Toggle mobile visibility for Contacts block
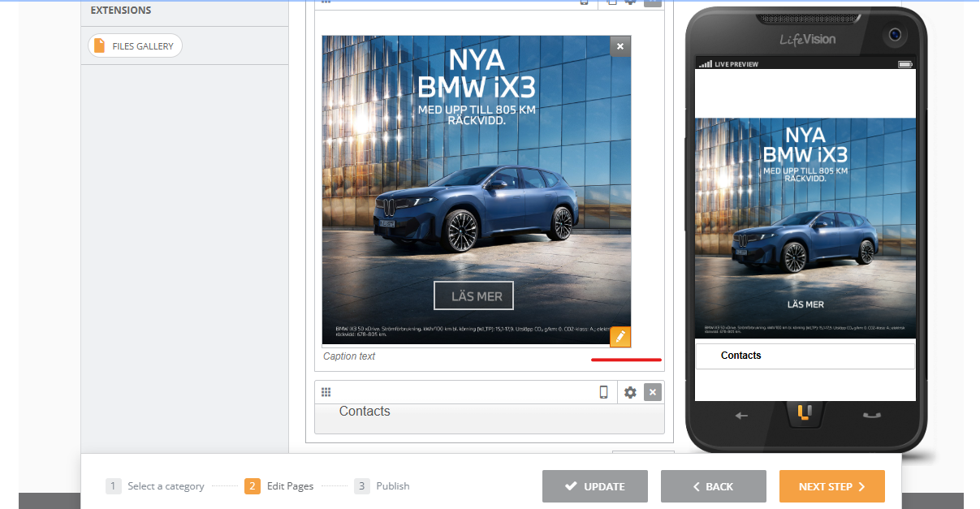This screenshot has width=980, height=509. tap(603, 392)
